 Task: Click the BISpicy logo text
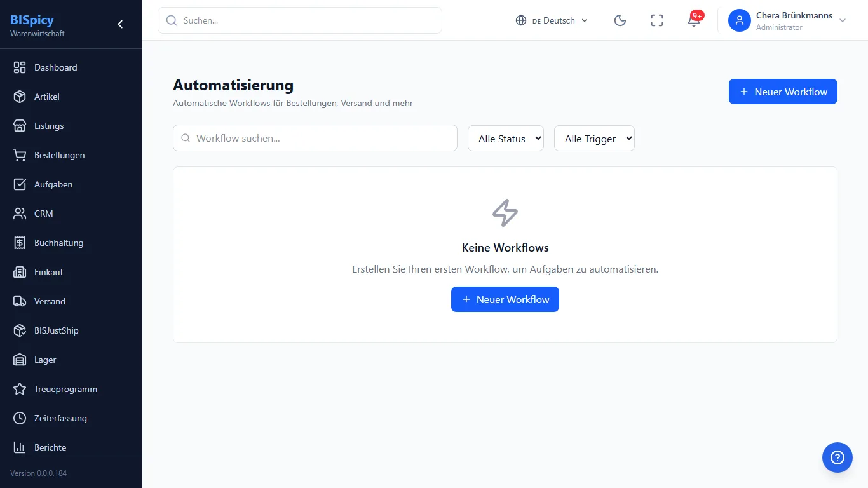[x=32, y=20]
